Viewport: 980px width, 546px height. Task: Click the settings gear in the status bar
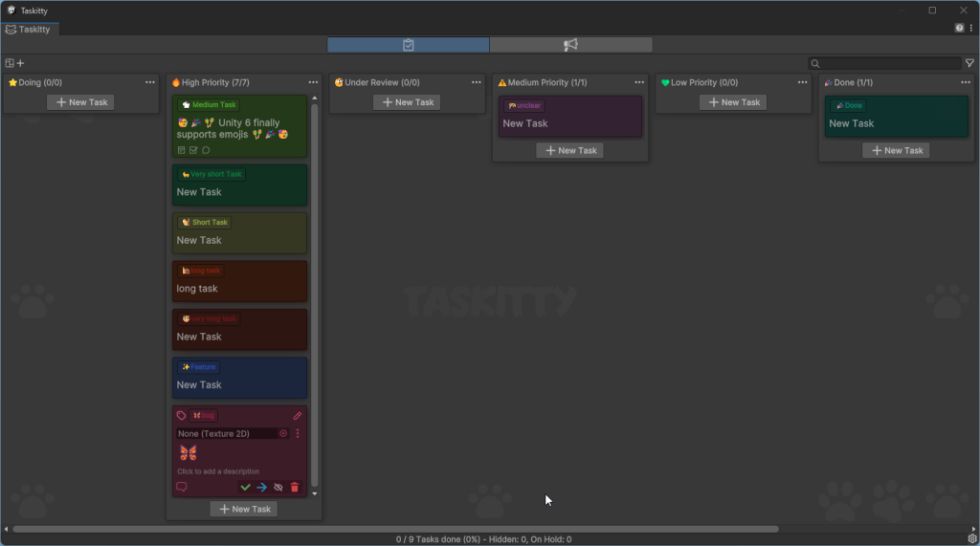pos(971,539)
